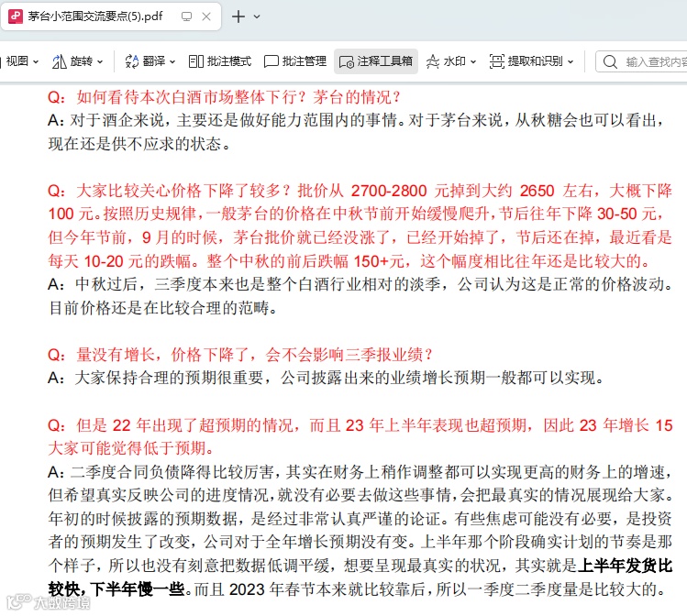The height and width of the screenshot is (616, 687).
Task: Expand the 翻译 dropdown arrow
Action: (x=172, y=61)
